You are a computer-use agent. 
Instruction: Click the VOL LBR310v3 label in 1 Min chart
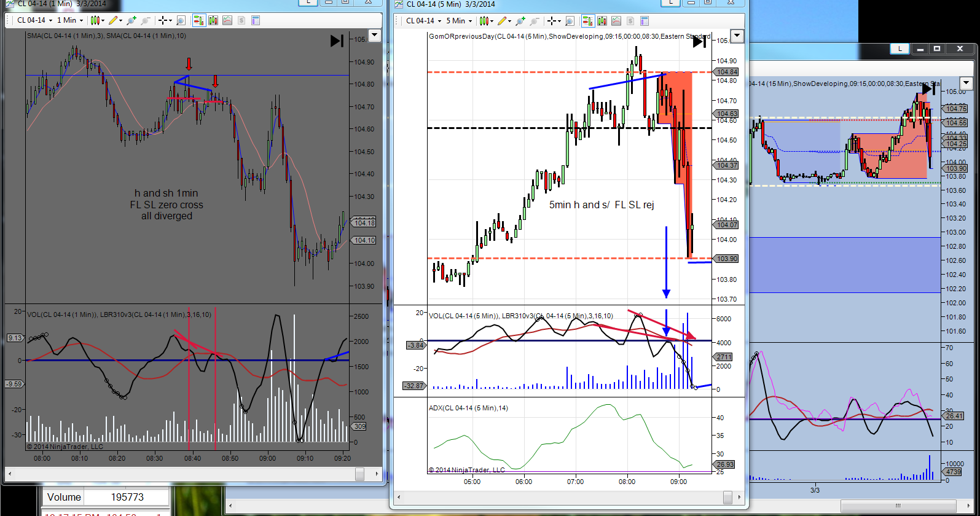(119, 315)
